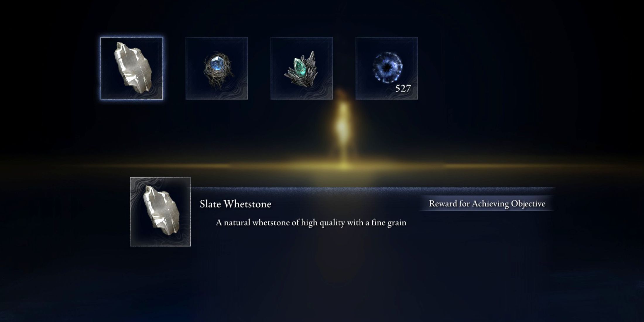Click the divider bar above the item name
Viewport: 644px width, 322px height.
372,190
